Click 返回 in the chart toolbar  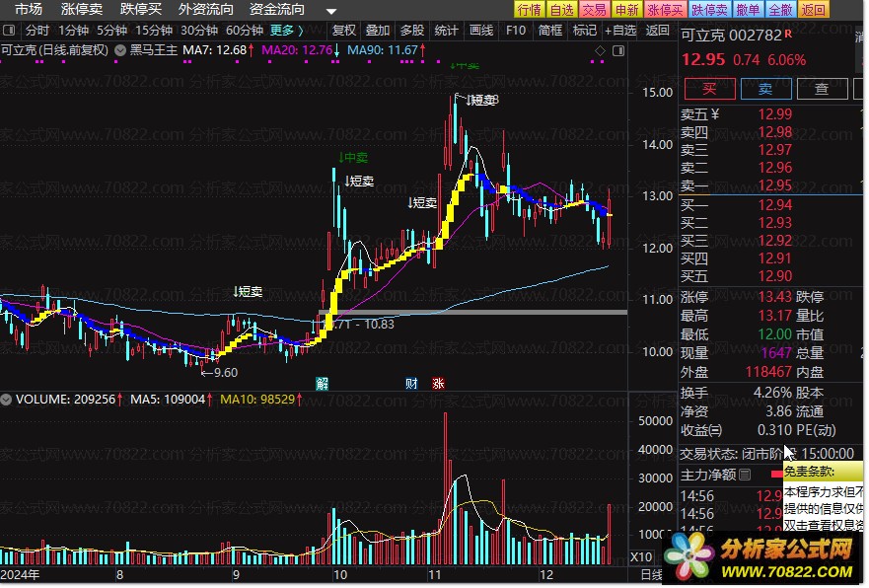[x=657, y=31]
